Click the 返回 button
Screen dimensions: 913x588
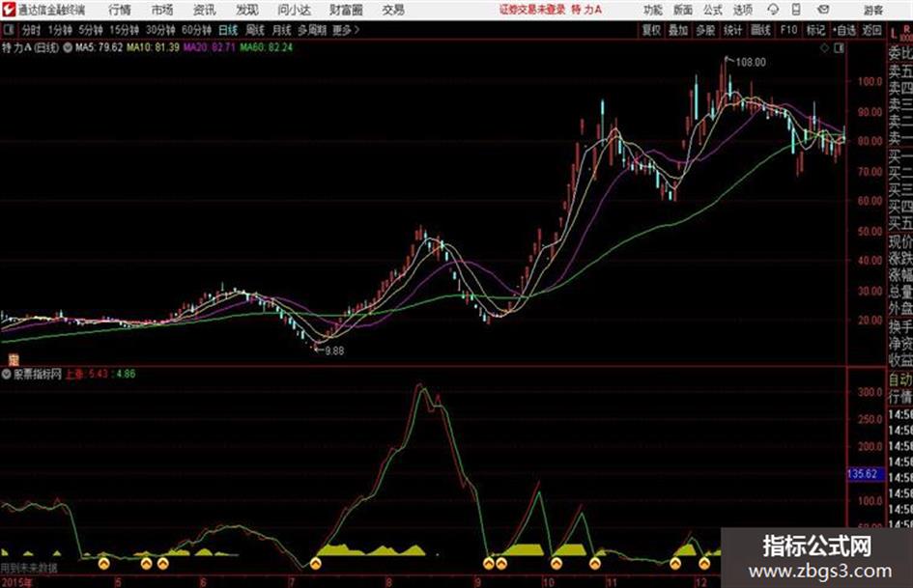click(871, 30)
